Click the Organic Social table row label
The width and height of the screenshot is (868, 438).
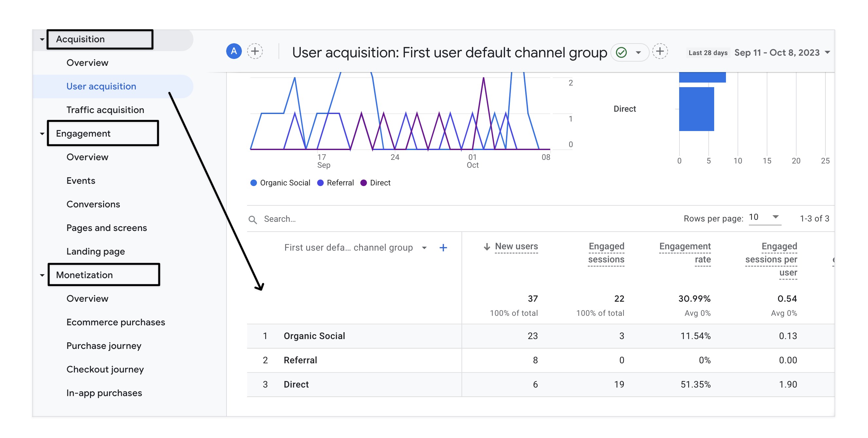314,336
